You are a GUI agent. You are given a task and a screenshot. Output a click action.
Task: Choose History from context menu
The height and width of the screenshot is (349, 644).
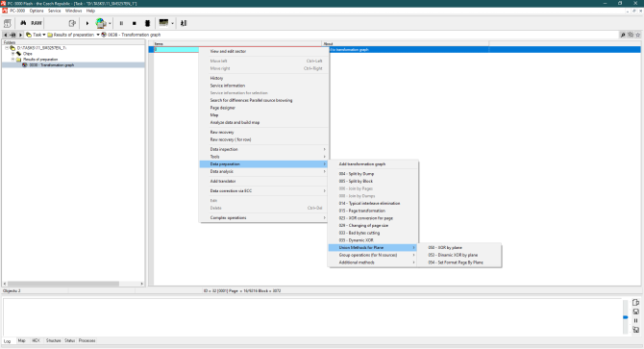coord(263,78)
